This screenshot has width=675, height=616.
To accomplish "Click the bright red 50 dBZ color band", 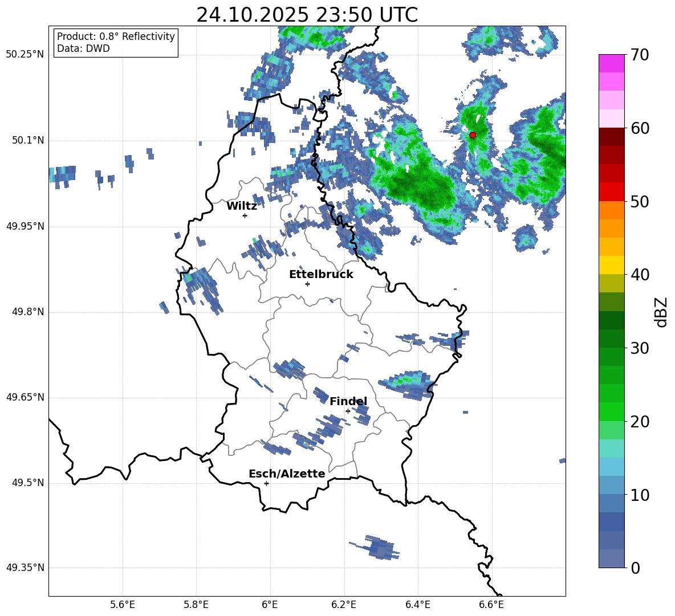I will coord(611,192).
